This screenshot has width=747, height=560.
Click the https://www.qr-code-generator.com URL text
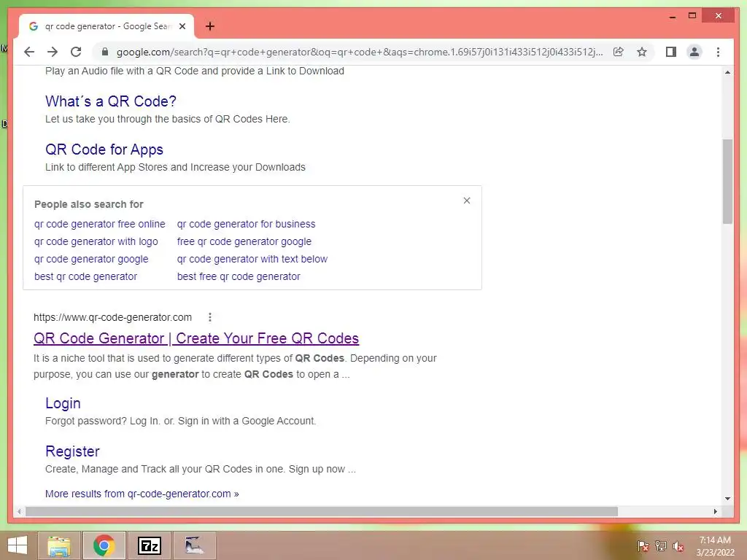112,317
